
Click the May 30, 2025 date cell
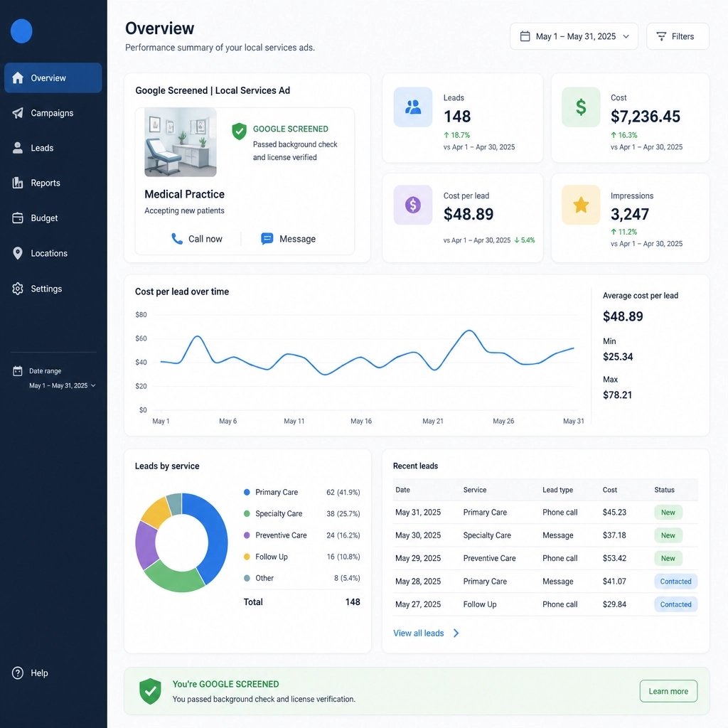click(418, 535)
